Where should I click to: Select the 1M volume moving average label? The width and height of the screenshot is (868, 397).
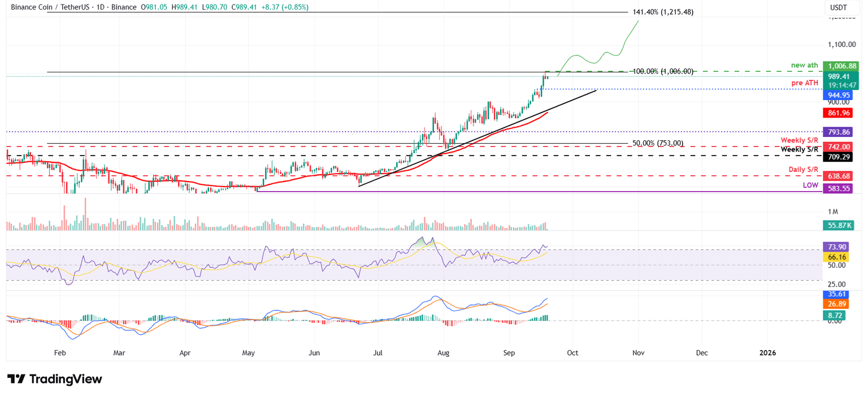click(832, 211)
